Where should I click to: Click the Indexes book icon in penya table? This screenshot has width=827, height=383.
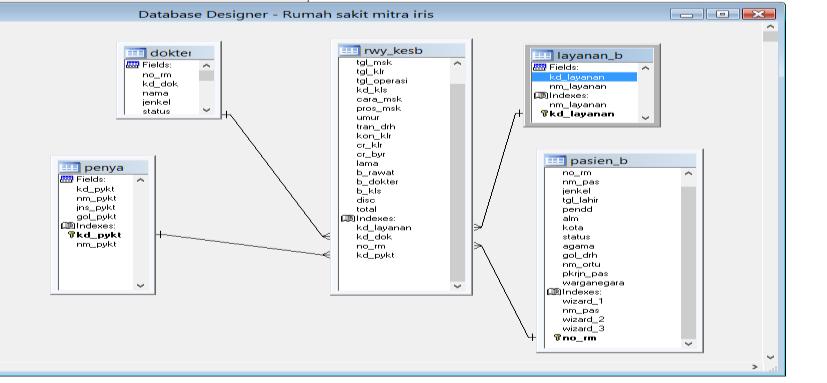click(x=67, y=226)
